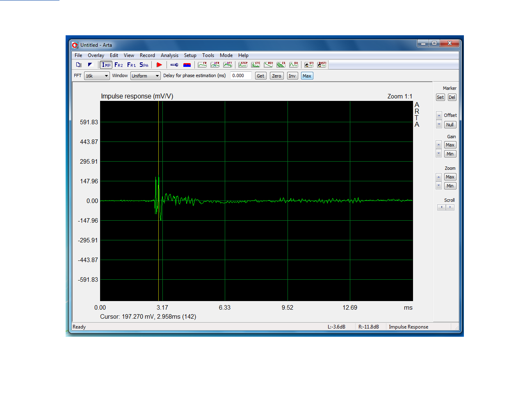The width and height of the screenshot is (525, 420).
Task: Click the Get delay button
Action: pyautogui.click(x=260, y=76)
